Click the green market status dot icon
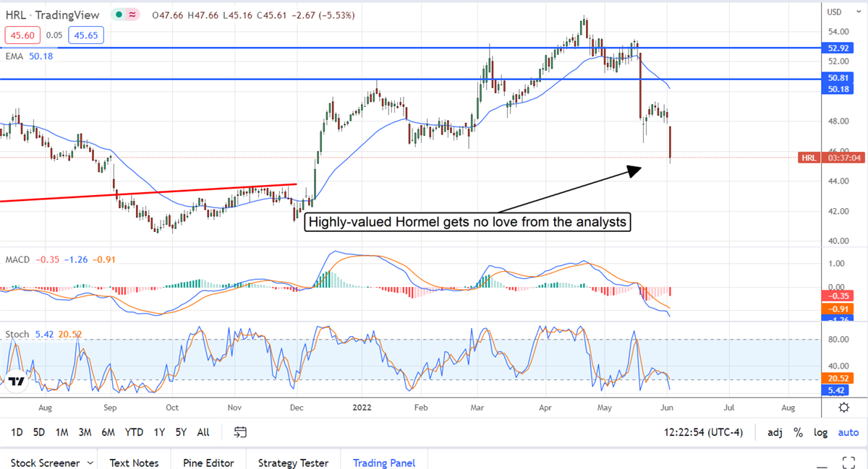Screen dimensions: 868x469 point(118,14)
